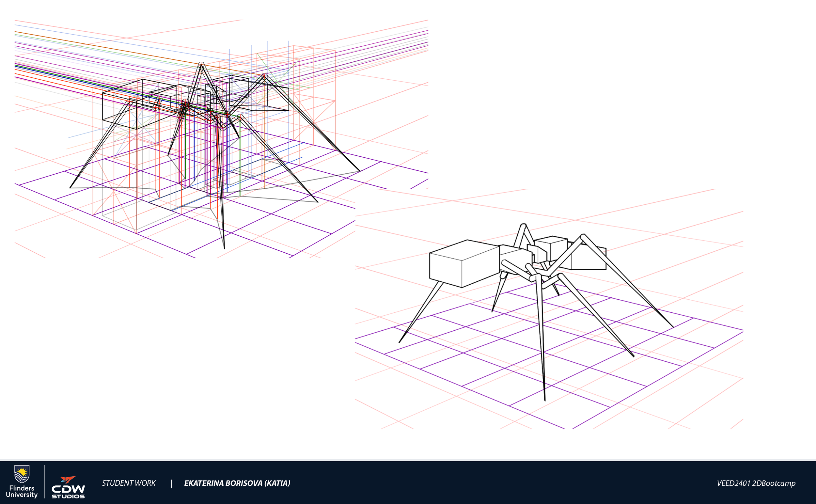The height and width of the screenshot is (504, 816).
Task: Click the Flinders University text below crest
Action: click(22, 492)
